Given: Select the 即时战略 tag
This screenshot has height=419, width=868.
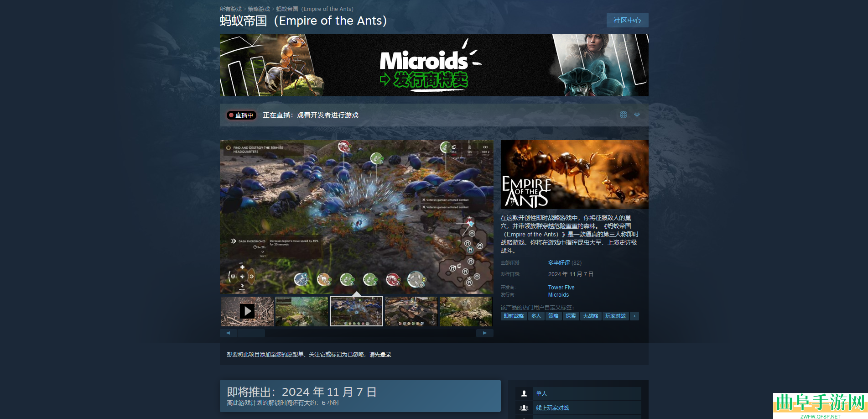Looking at the screenshot, I should click(x=514, y=316).
